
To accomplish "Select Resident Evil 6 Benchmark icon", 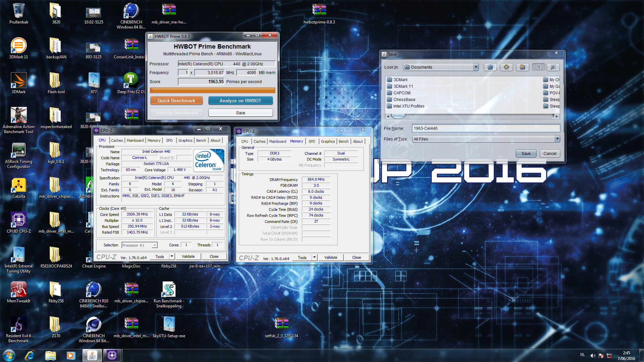I will click(19, 330).
